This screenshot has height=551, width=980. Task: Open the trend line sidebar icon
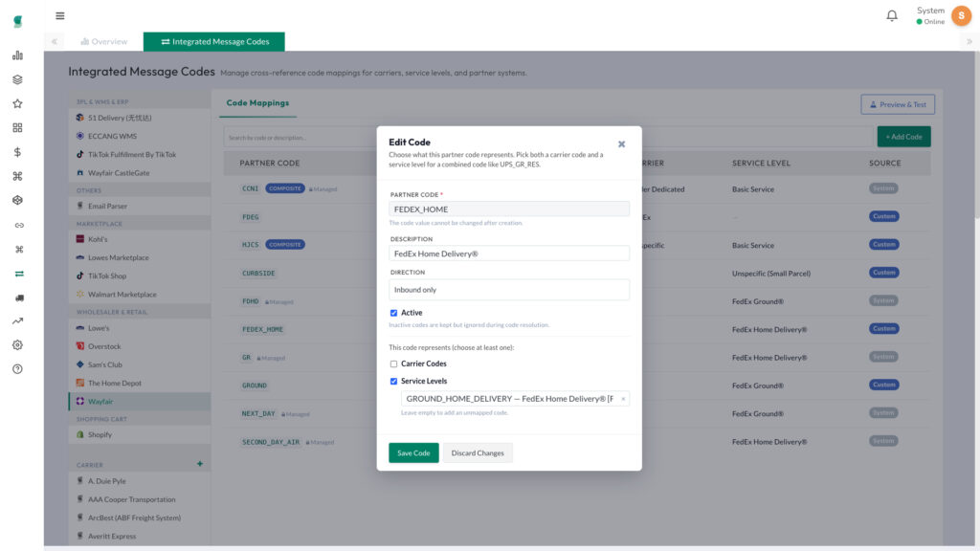[17, 321]
